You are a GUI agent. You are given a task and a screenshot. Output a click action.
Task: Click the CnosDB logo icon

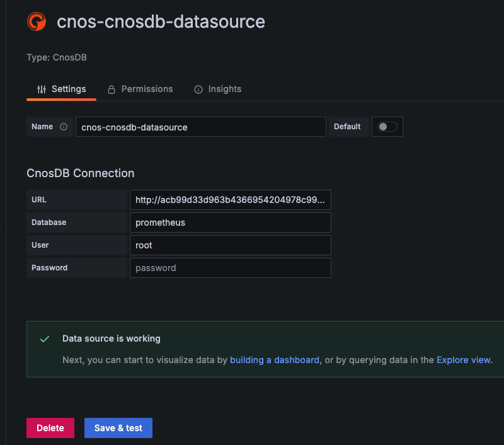coord(37,22)
